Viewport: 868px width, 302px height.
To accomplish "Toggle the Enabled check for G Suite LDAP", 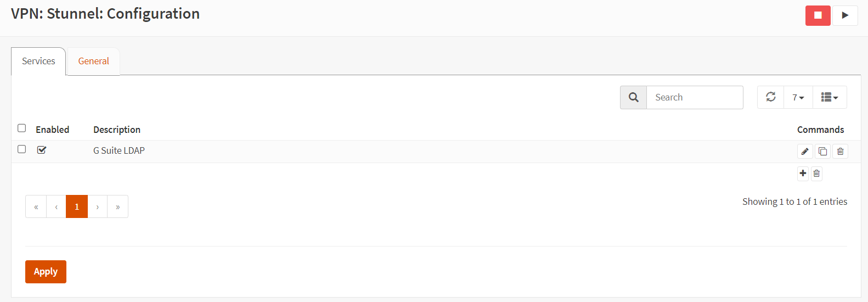I will [x=42, y=150].
